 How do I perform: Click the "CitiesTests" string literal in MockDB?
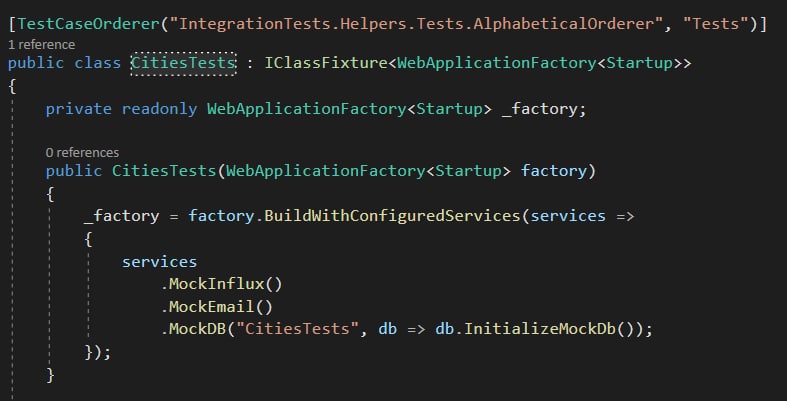point(298,330)
